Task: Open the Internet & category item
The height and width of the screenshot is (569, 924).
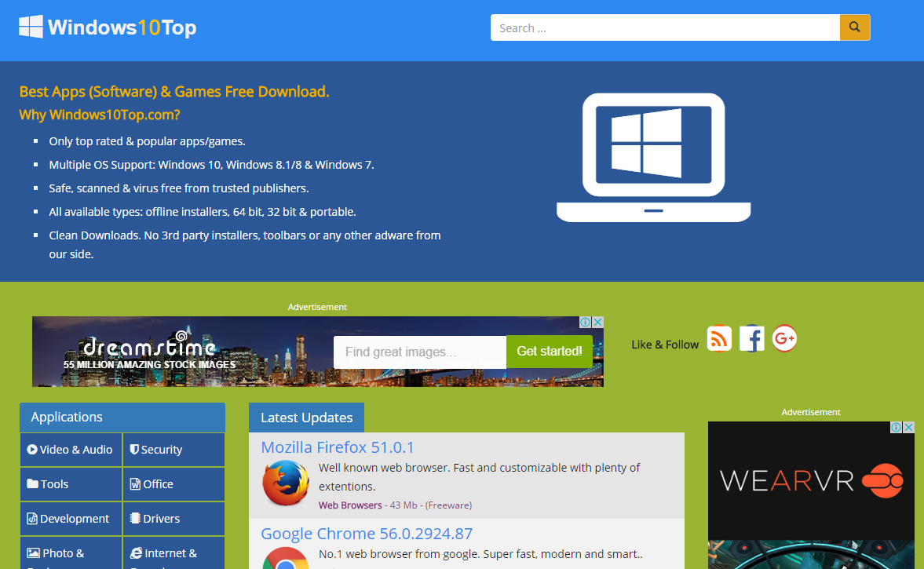Action: 173,553
